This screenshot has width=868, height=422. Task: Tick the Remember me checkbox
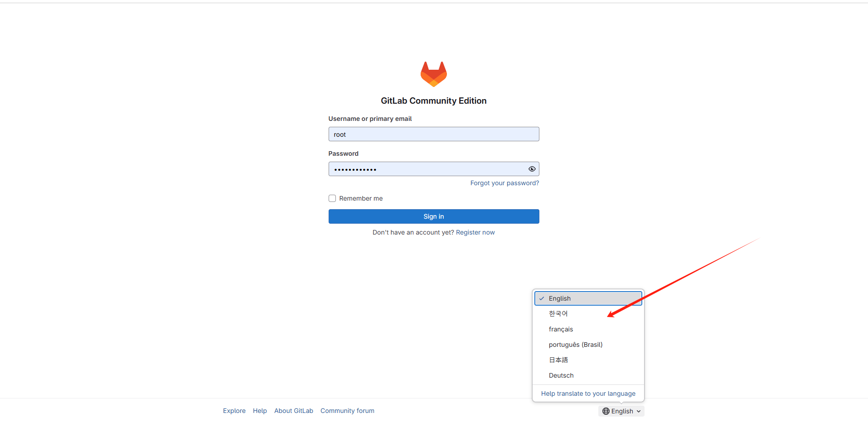[x=332, y=198]
